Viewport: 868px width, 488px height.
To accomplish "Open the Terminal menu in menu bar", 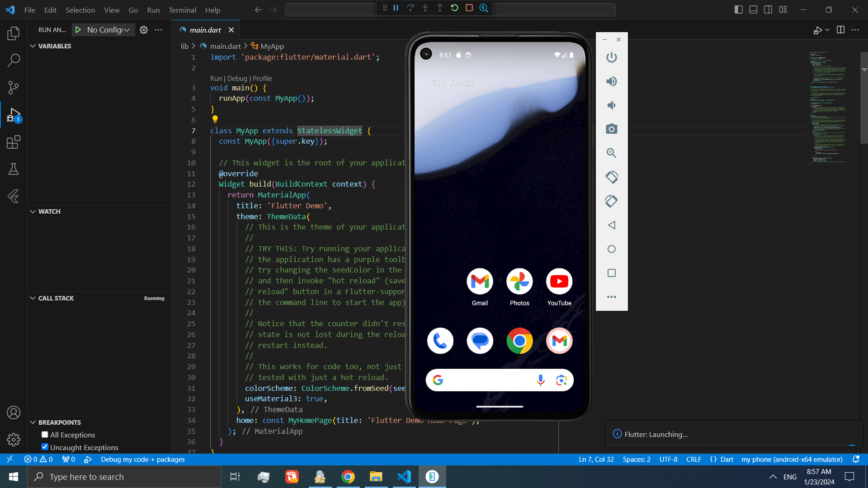I will click(x=183, y=10).
